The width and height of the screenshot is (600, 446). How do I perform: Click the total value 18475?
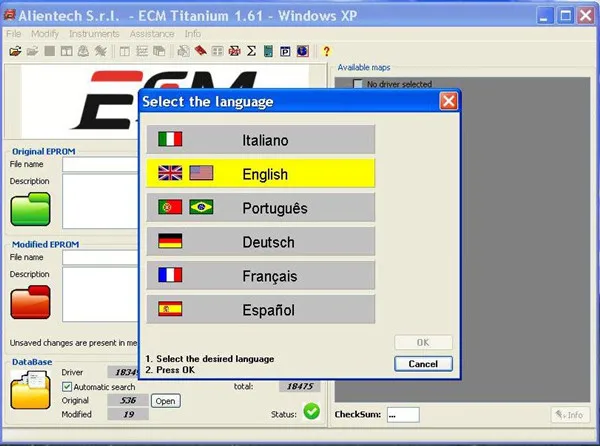click(300, 386)
